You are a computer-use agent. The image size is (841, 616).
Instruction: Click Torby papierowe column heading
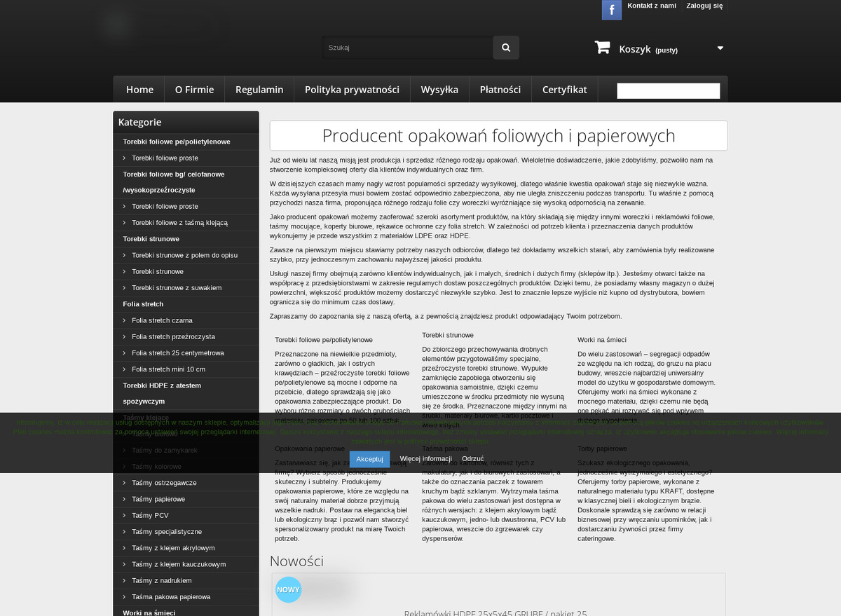[602, 448]
